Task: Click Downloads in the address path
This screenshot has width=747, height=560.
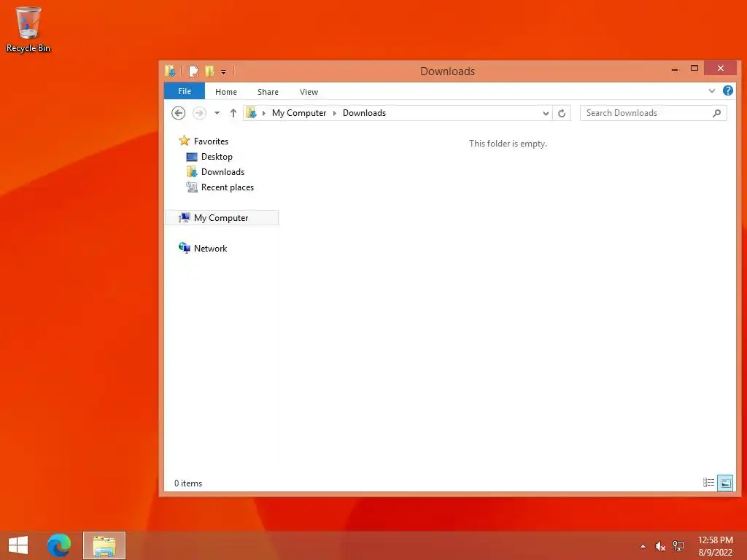Action: (x=364, y=113)
